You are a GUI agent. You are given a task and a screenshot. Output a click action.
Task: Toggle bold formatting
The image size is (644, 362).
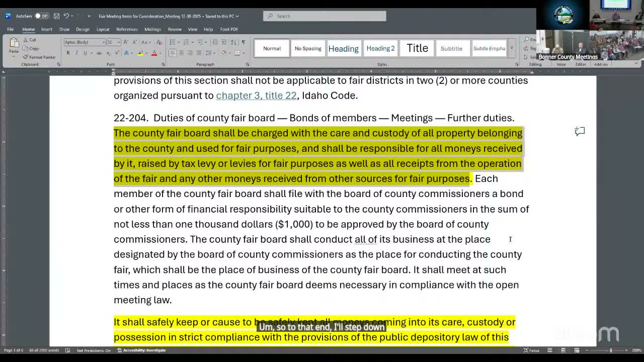(x=68, y=52)
